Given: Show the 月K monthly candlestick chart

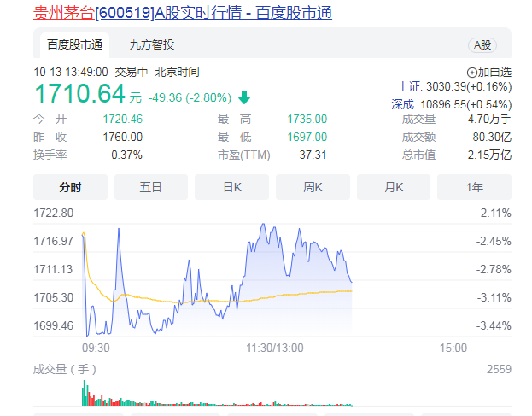Looking at the screenshot, I should coord(394,187).
